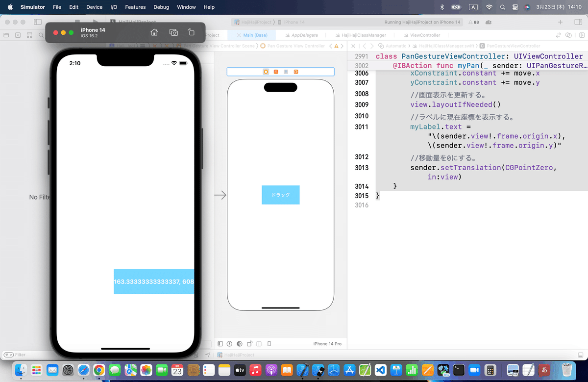
Task: Open the File menu
Action: click(x=57, y=7)
